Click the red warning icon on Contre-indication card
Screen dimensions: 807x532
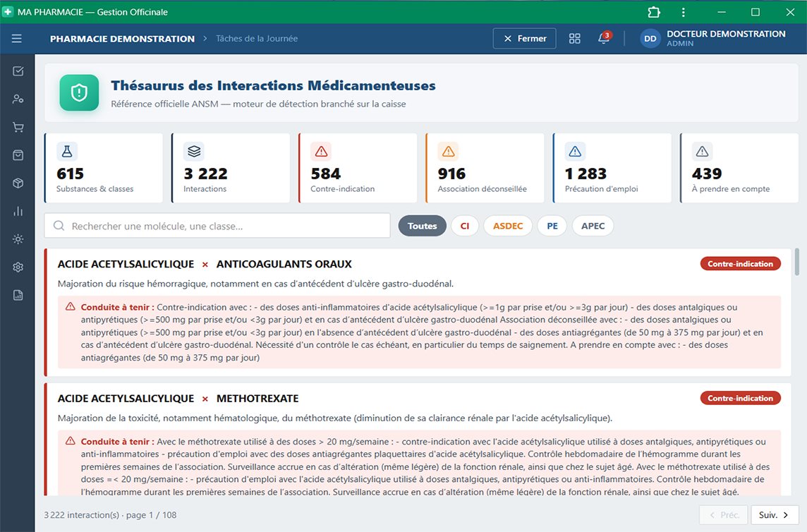pos(321,152)
